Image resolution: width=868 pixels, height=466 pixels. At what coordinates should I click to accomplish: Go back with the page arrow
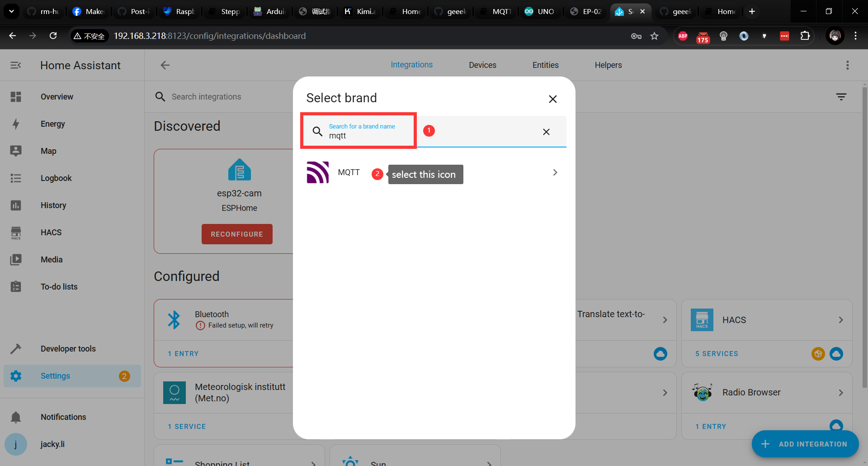point(165,65)
